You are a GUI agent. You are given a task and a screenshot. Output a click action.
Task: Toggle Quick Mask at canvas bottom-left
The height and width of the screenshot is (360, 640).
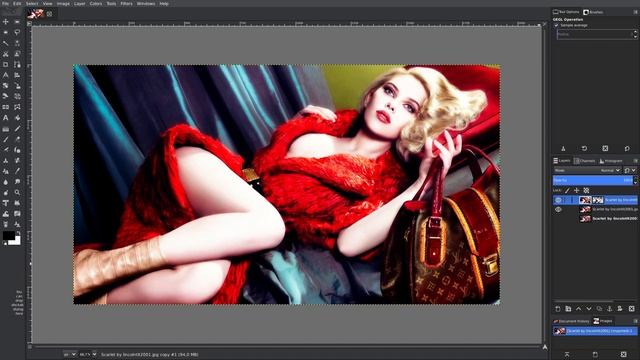[x=29, y=347]
